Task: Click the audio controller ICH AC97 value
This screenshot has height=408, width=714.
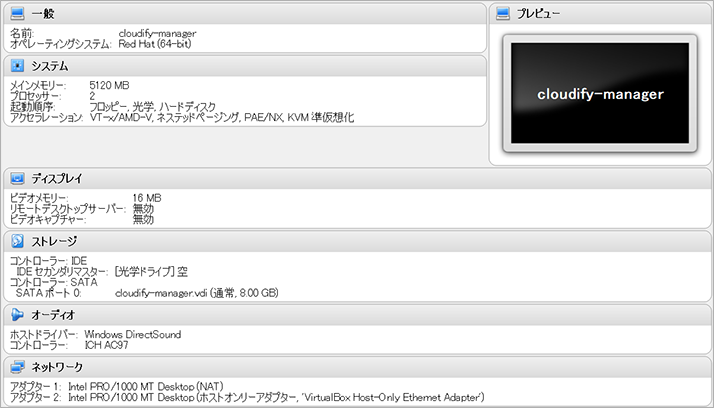Action: click(107, 345)
